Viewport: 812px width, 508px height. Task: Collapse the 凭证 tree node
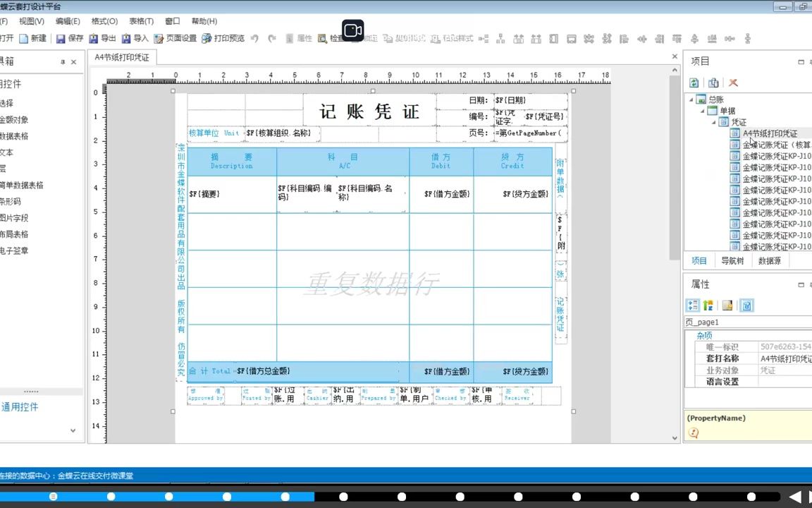[x=714, y=122]
